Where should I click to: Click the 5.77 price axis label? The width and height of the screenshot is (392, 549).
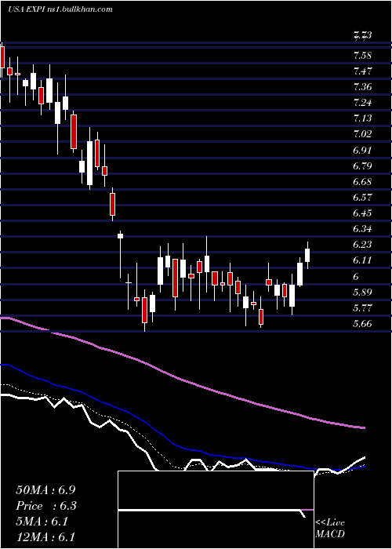coord(362,308)
